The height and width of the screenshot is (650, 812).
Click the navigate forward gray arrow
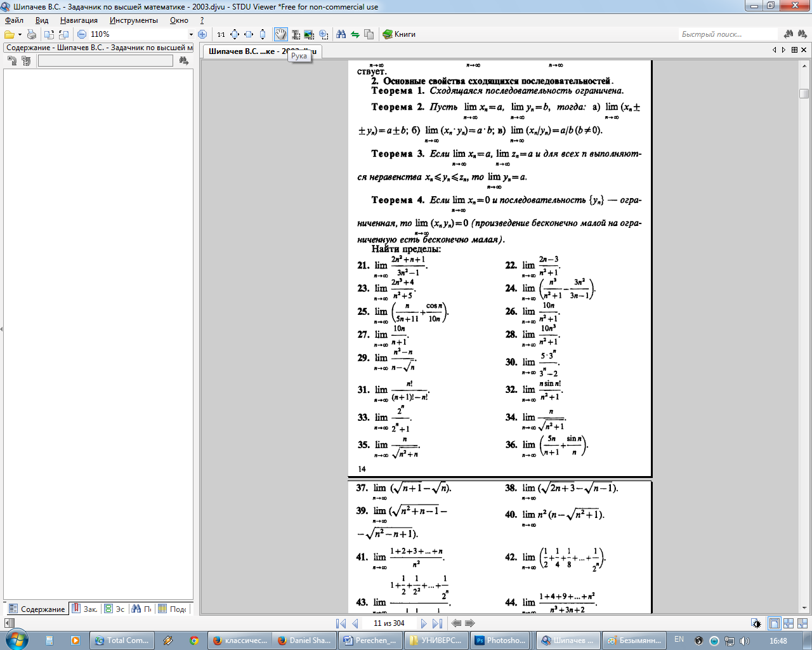tap(470, 623)
